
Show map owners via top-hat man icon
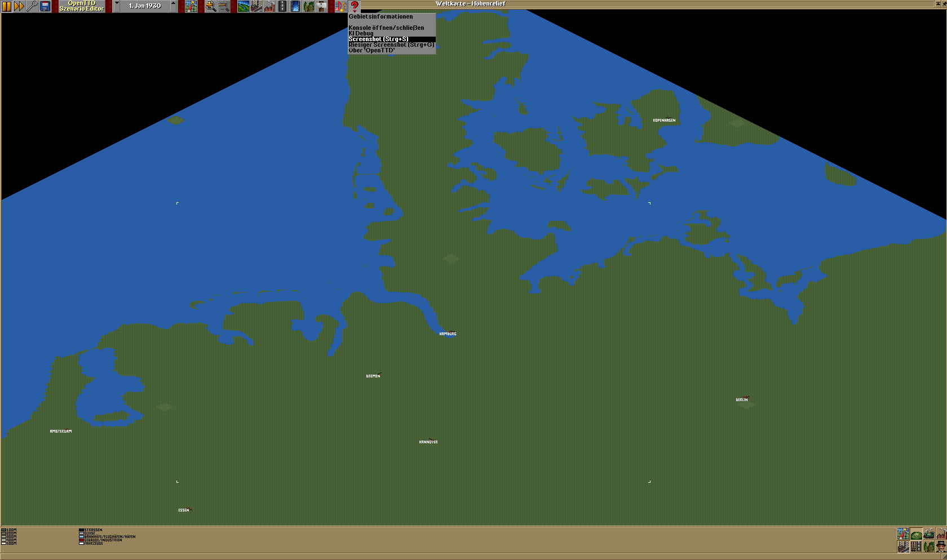941,546
